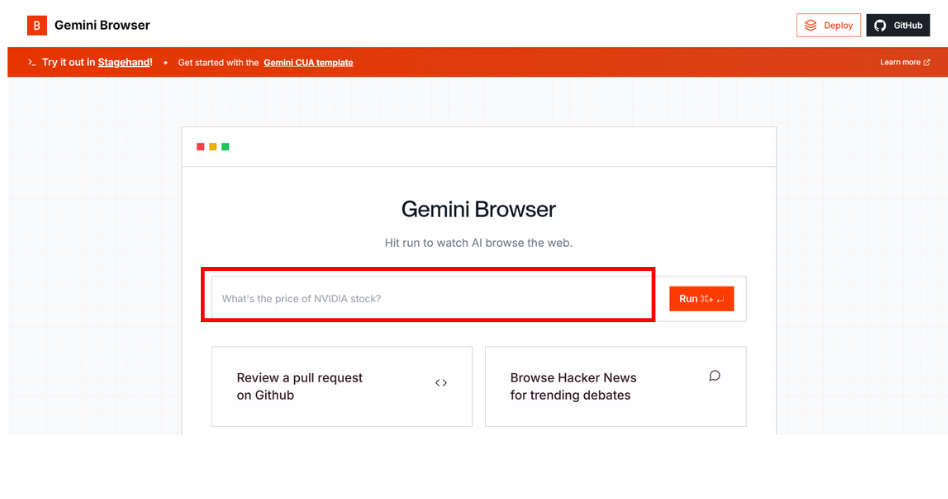
Task: Click the external link icon beside Learn more
Action: [927, 62]
